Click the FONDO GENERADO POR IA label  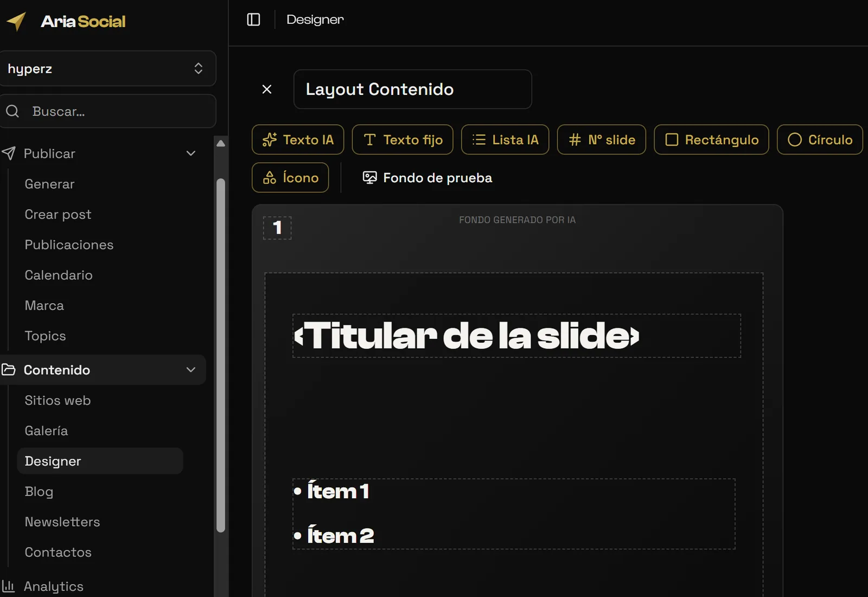(x=518, y=220)
